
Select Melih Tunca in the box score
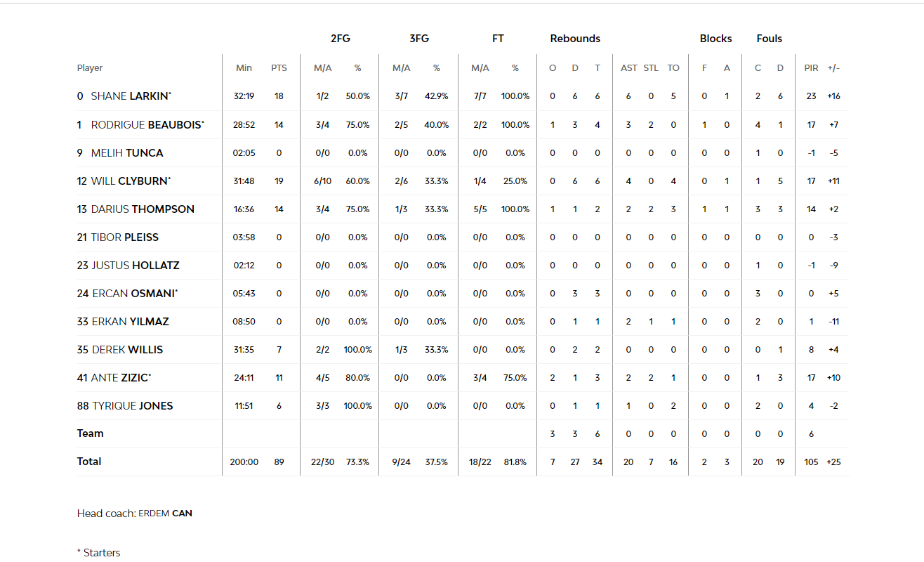tap(126, 152)
